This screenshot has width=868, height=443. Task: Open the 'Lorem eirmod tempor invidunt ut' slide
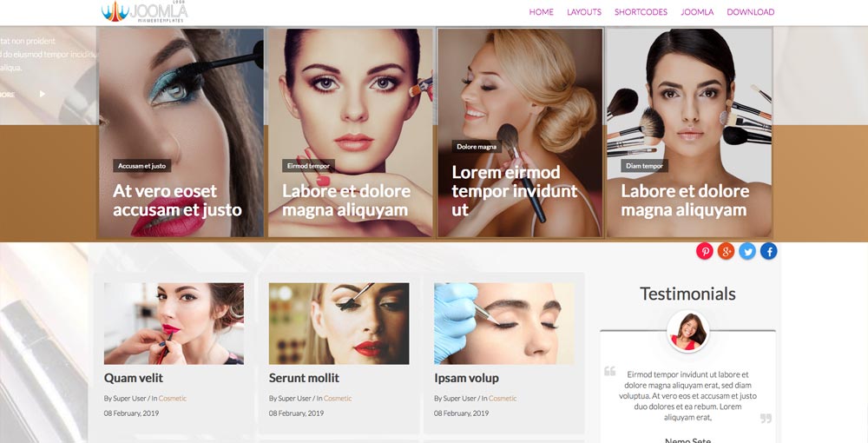click(x=514, y=191)
